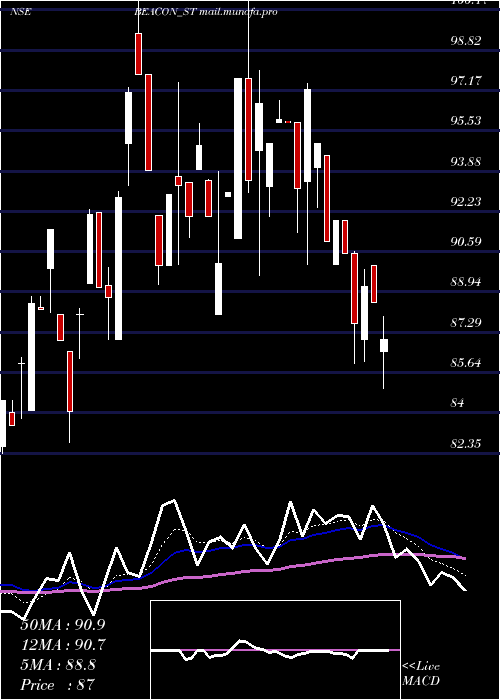Click the 84 price axis label

pyautogui.click(x=458, y=403)
